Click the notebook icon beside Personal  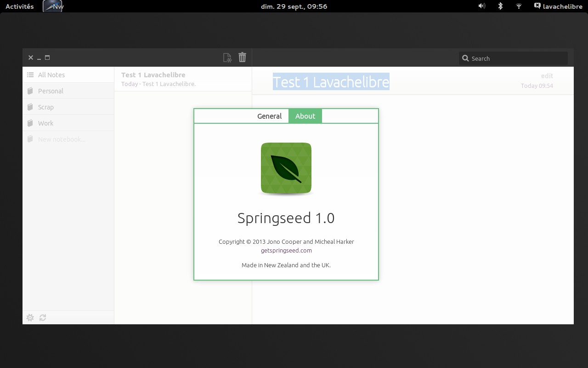click(x=30, y=91)
